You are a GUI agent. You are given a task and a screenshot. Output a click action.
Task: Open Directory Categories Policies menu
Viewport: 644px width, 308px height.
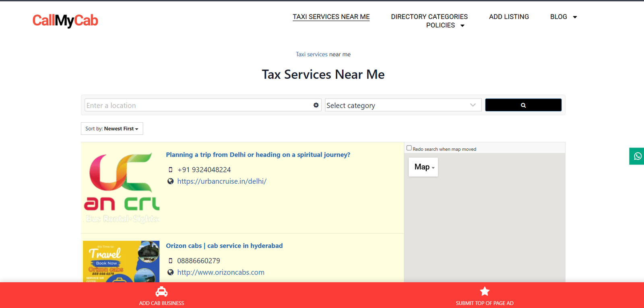click(429, 21)
